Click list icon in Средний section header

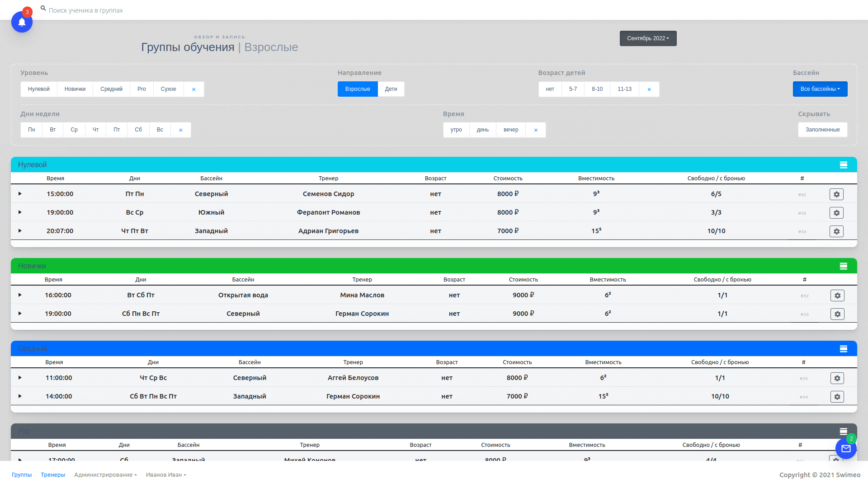(843, 349)
